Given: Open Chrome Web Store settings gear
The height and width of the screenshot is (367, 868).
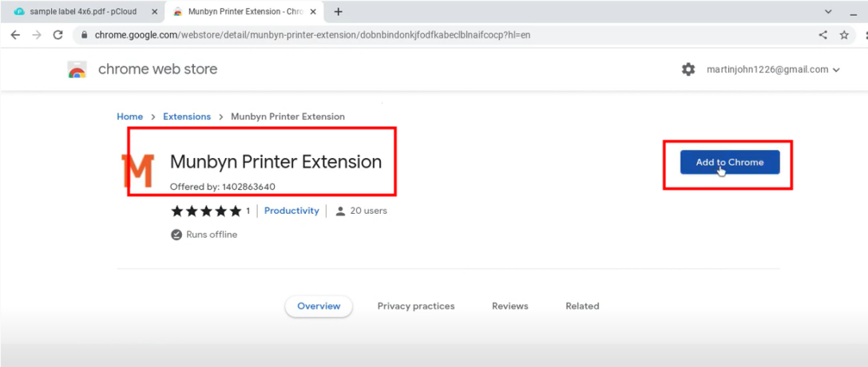Looking at the screenshot, I should point(688,69).
